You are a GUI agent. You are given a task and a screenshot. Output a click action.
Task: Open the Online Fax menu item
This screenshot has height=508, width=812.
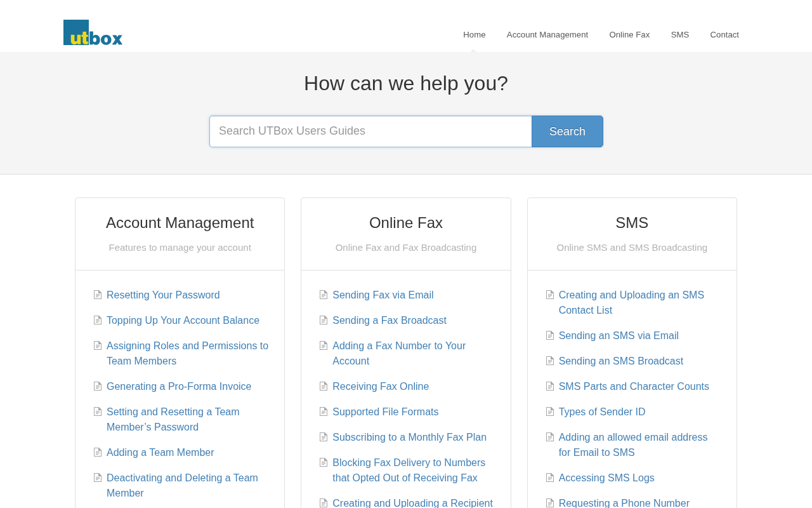click(629, 35)
